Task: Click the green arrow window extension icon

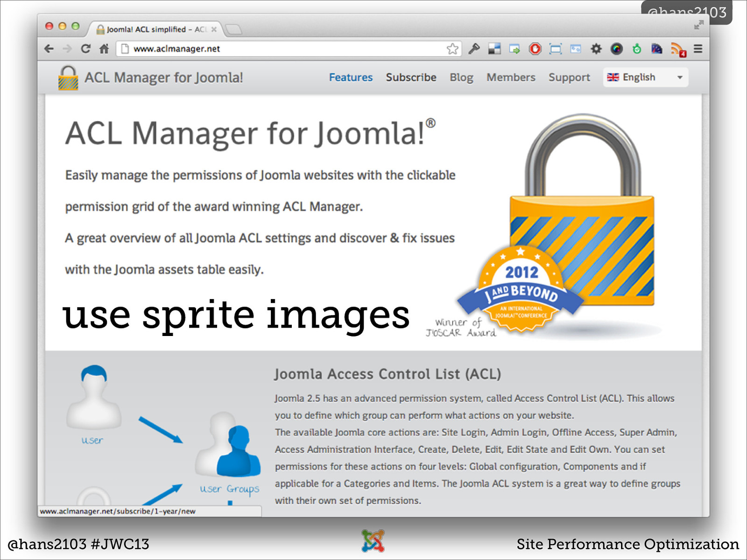Action: pos(514,49)
